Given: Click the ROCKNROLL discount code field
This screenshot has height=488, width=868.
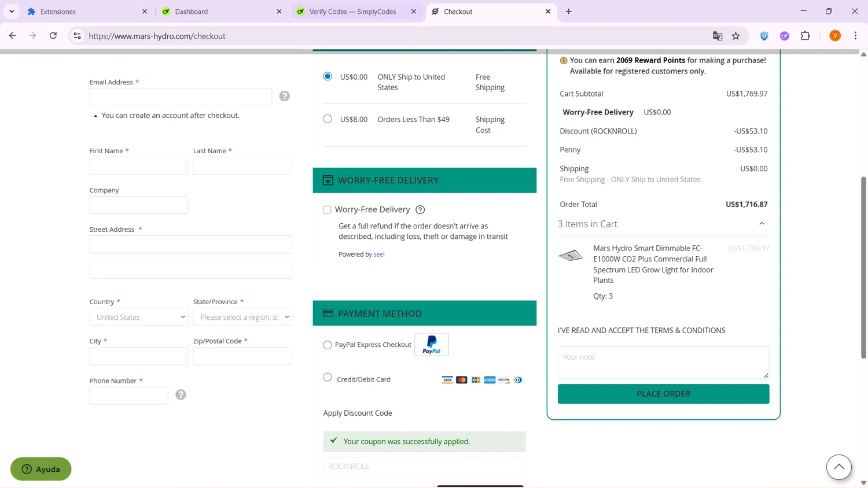Looking at the screenshot, I should click(x=425, y=466).
